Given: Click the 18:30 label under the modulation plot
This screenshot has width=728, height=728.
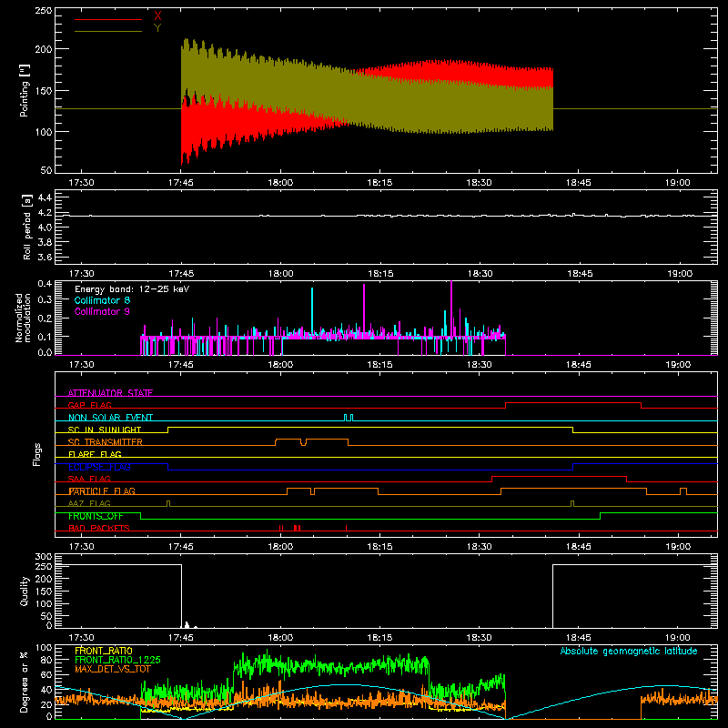Looking at the screenshot, I should 480,365.
